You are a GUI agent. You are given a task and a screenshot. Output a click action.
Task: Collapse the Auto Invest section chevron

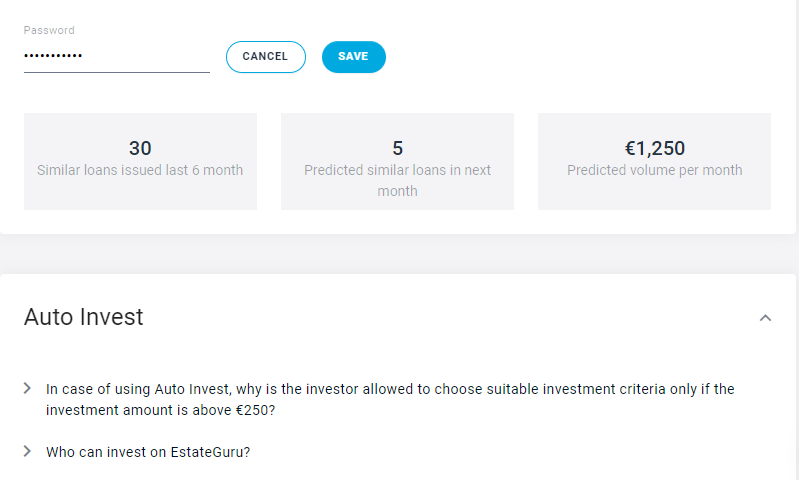click(x=765, y=318)
